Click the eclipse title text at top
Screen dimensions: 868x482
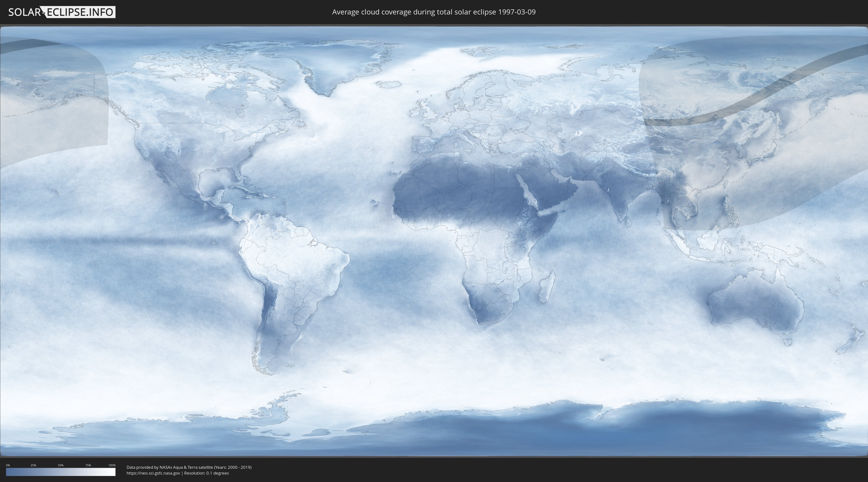pos(434,12)
